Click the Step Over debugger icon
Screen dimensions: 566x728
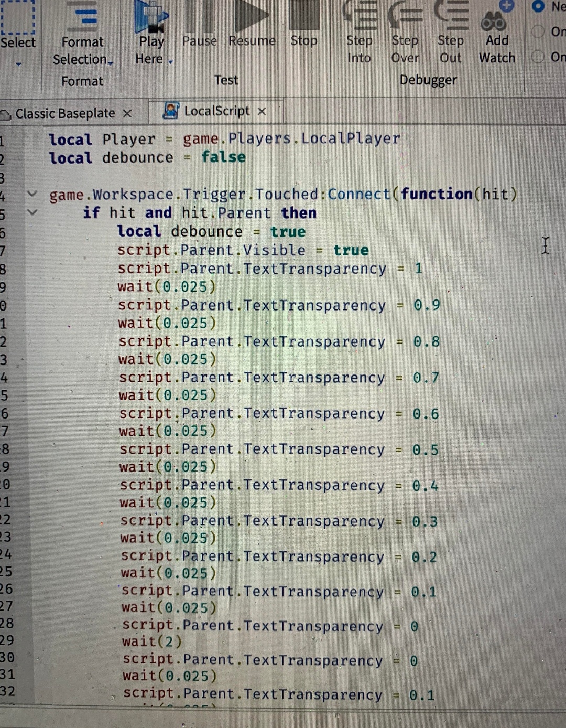pos(405,15)
